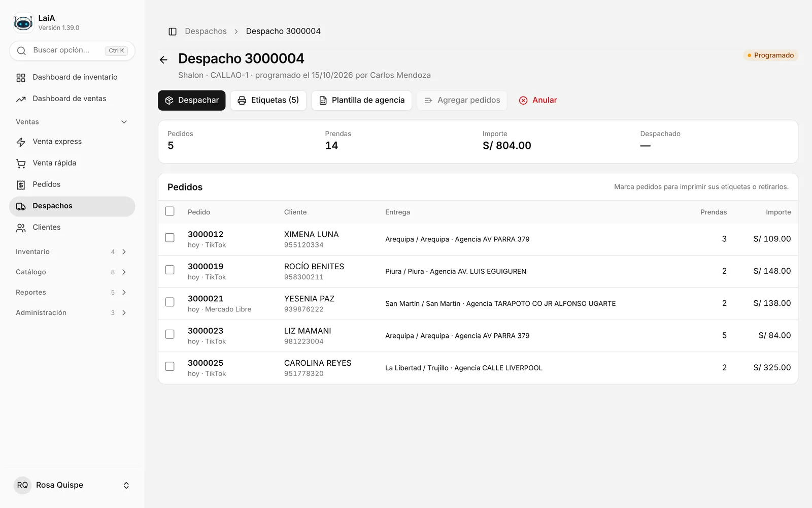This screenshot has width=812, height=508.
Task: Click the back arrow beside Despacho 3000004
Action: point(163,60)
